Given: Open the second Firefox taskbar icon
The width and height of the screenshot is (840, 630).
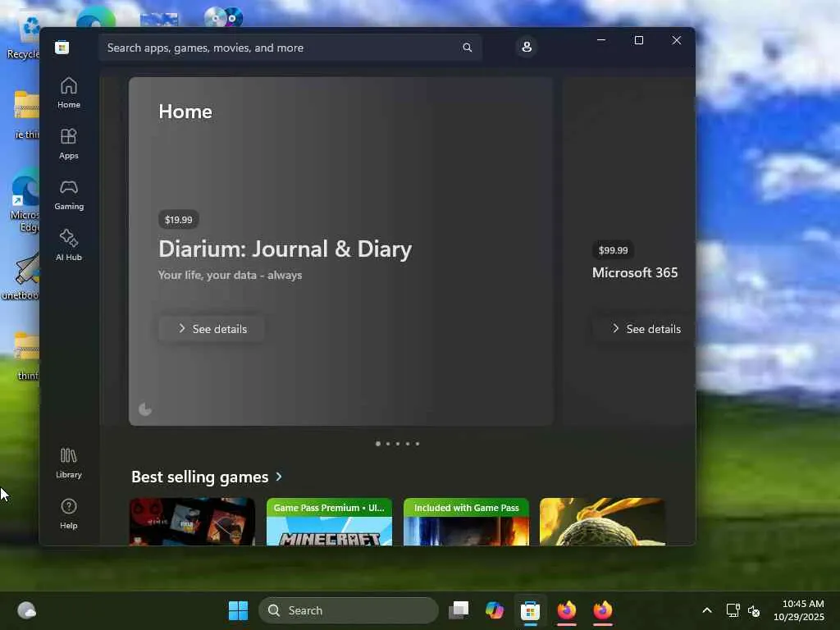Looking at the screenshot, I should point(603,610).
